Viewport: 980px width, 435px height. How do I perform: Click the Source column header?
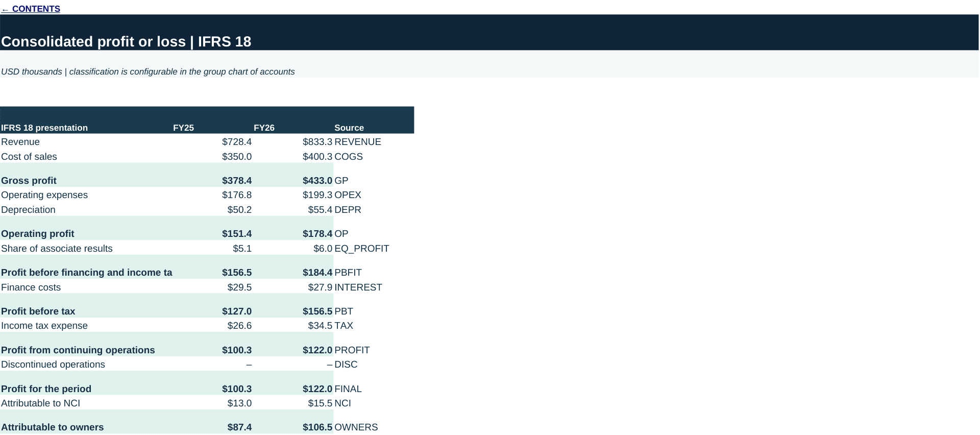click(x=349, y=128)
